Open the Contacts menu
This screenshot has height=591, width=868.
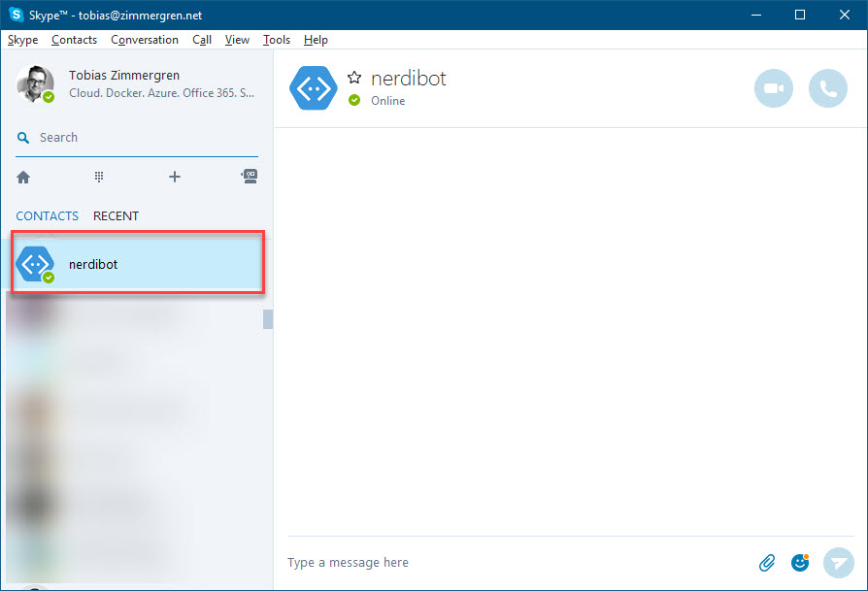pyautogui.click(x=74, y=40)
